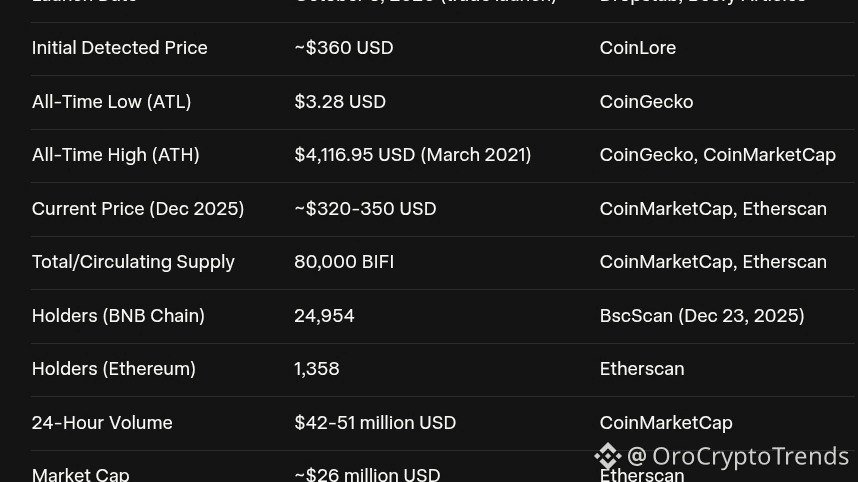Click the 80,000 BIFI supply value

343,262
